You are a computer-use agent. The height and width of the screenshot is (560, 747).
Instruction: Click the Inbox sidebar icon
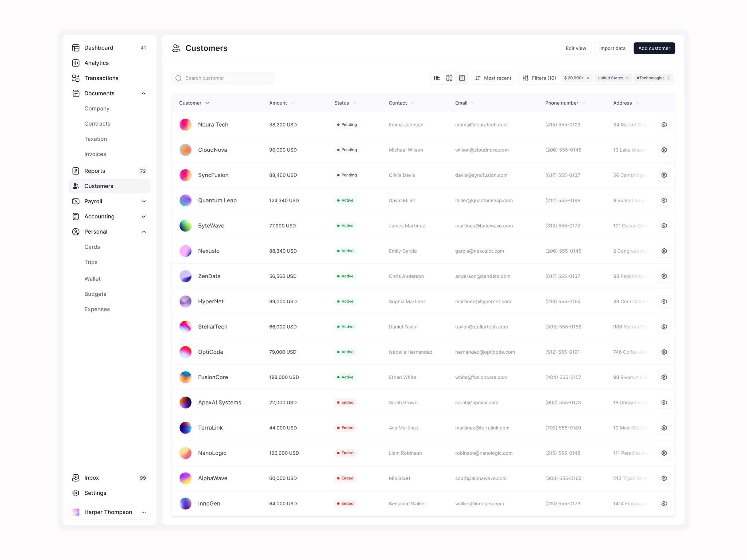click(x=76, y=478)
